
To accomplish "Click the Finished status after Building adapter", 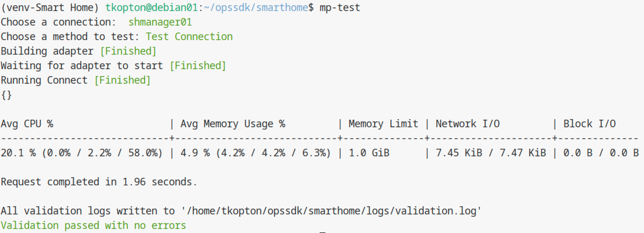I will pos(128,51).
